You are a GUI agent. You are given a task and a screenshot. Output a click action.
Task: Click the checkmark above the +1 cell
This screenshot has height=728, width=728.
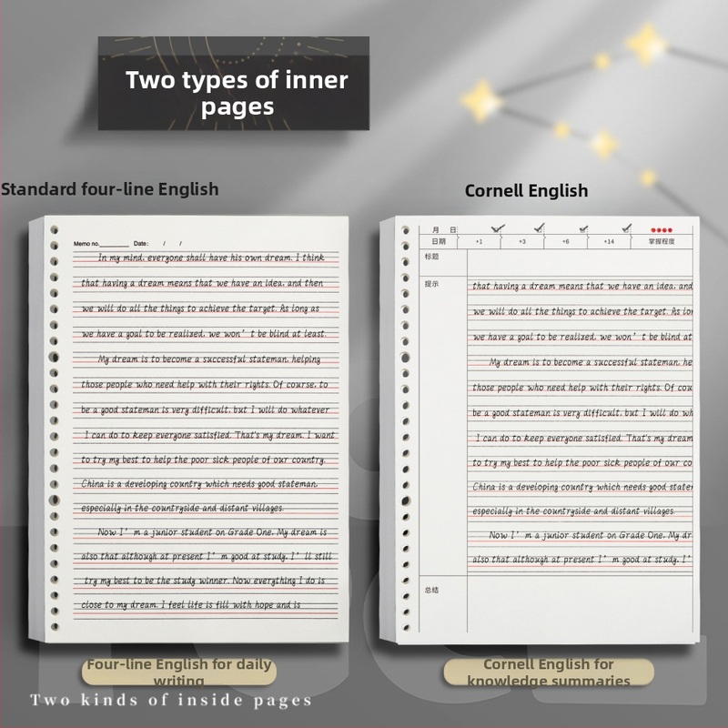click(x=498, y=228)
